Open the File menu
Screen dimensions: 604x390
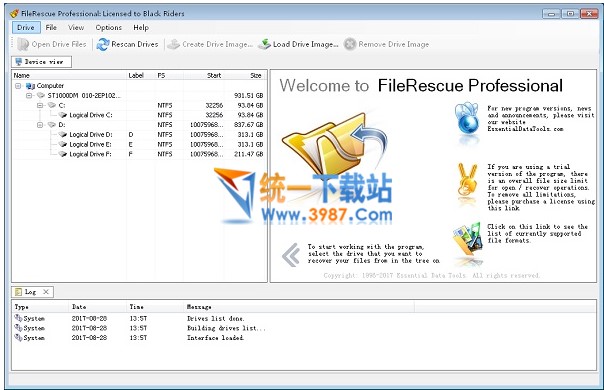51,27
